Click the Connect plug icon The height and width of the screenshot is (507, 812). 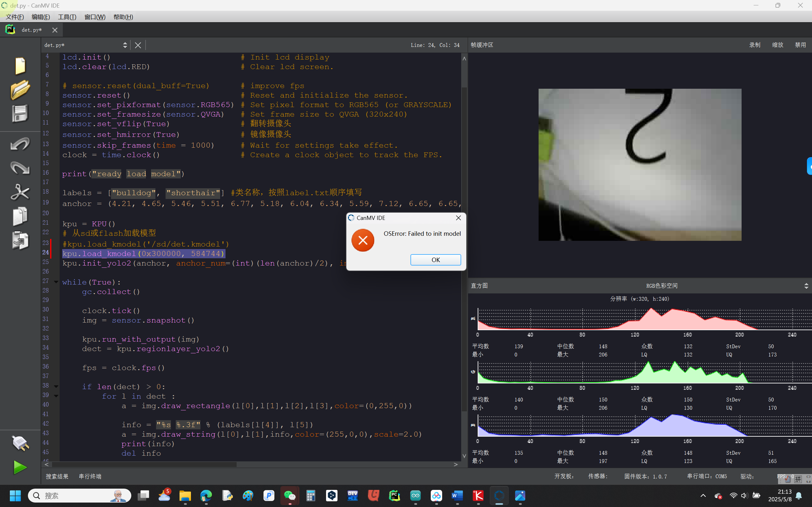(20, 443)
